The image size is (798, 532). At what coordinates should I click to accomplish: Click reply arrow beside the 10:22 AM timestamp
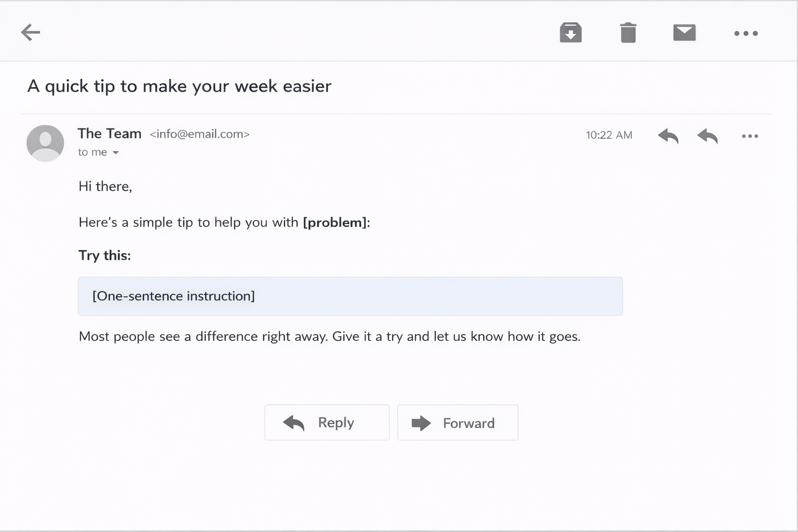coord(668,136)
